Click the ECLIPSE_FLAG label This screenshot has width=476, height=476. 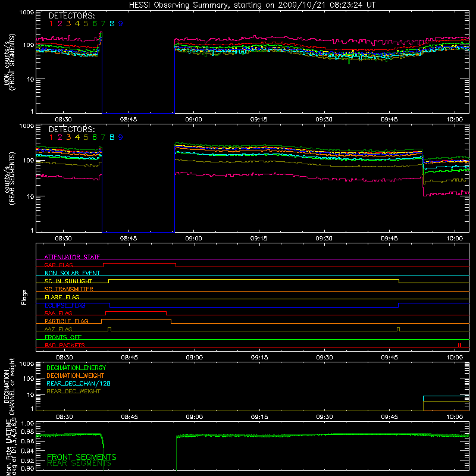[65, 305]
